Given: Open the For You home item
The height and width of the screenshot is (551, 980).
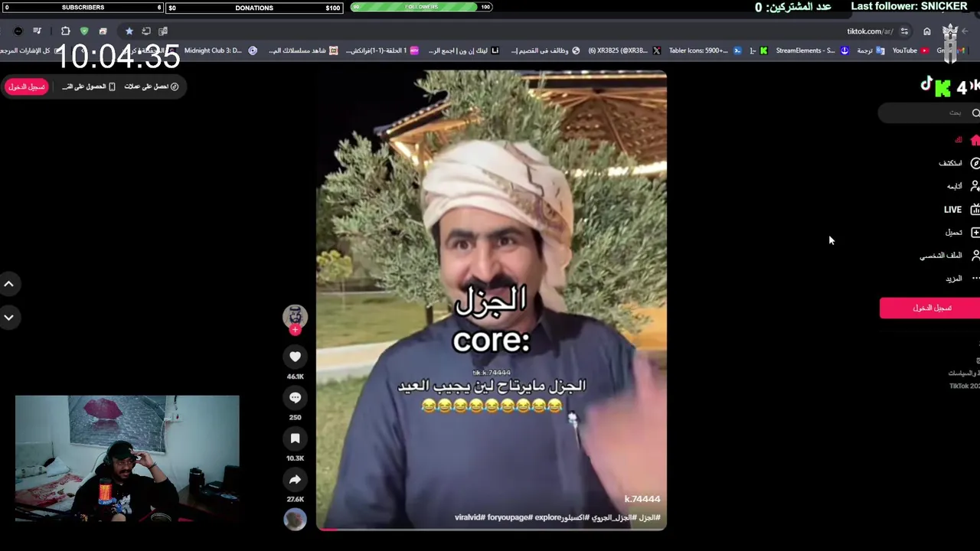Looking at the screenshot, I should click(x=966, y=140).
